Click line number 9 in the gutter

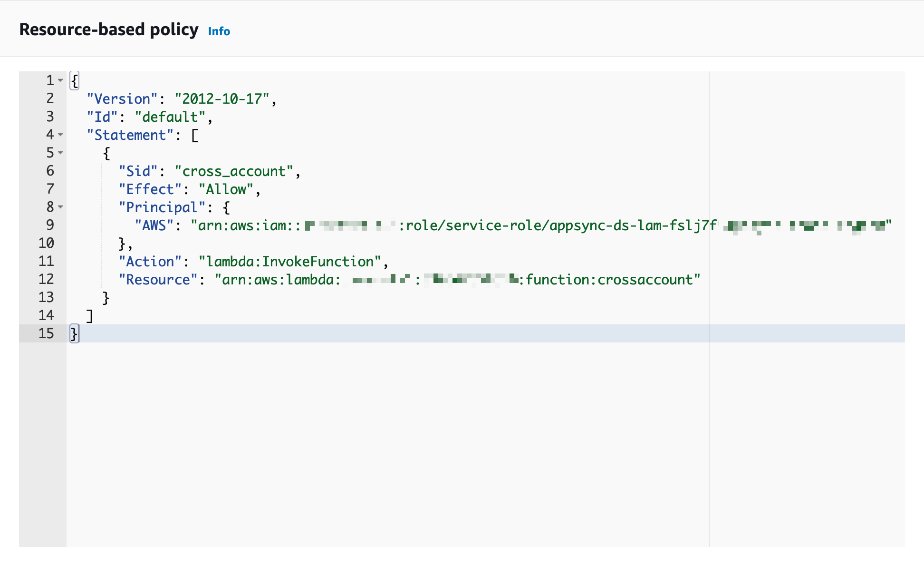(x=50, y=225)
